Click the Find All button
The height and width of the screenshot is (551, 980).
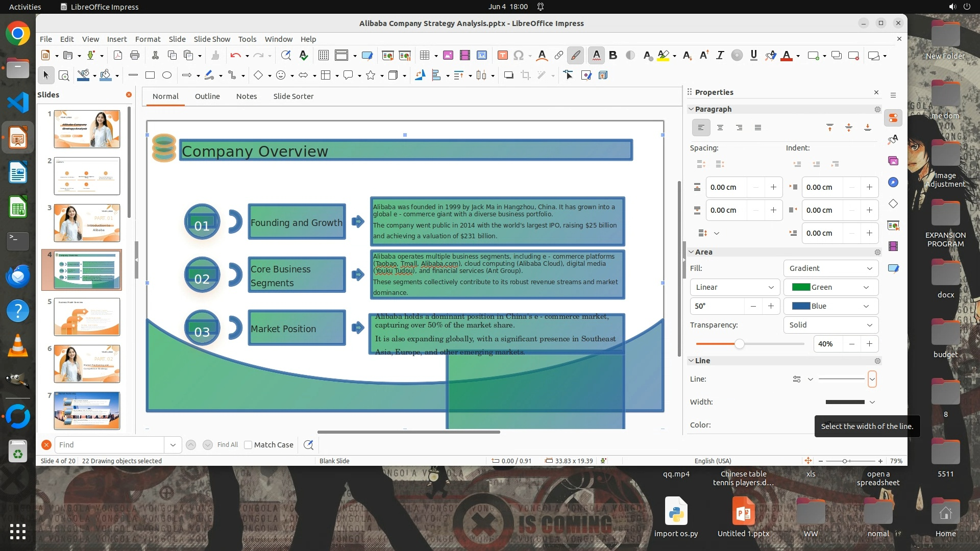click(x=227, y=445)
